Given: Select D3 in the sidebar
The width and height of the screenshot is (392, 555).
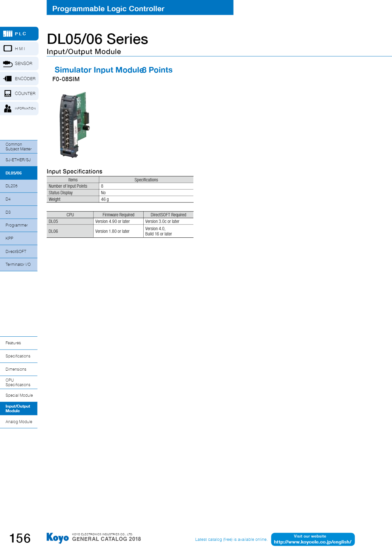Looking at the screenshot, I should [x=19, y=212].
